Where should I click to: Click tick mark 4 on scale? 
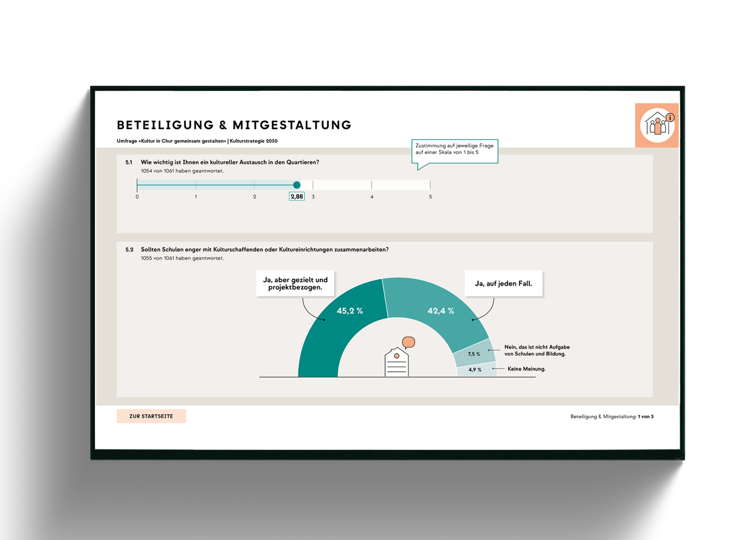click(x=372, y=185)
